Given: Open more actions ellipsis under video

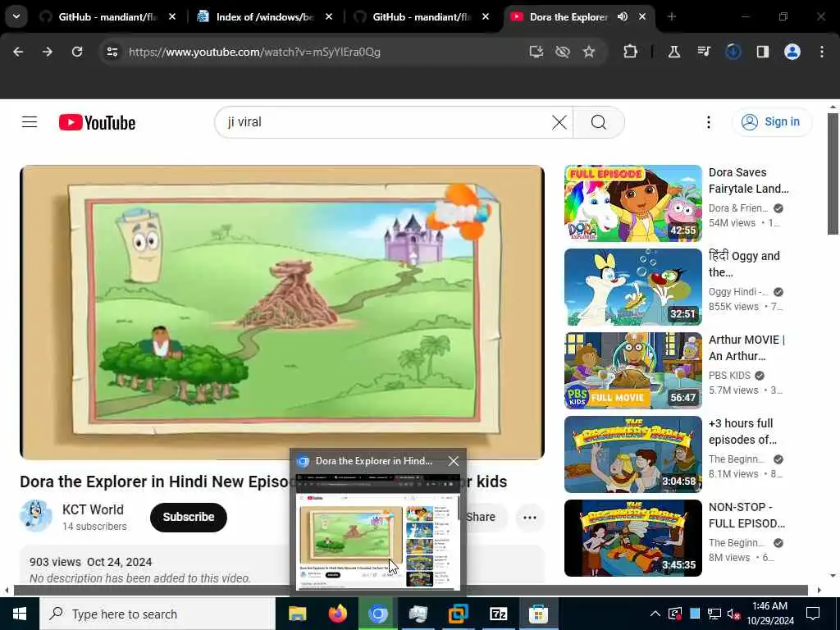Looking at the screenshot, I should [529, 518].
